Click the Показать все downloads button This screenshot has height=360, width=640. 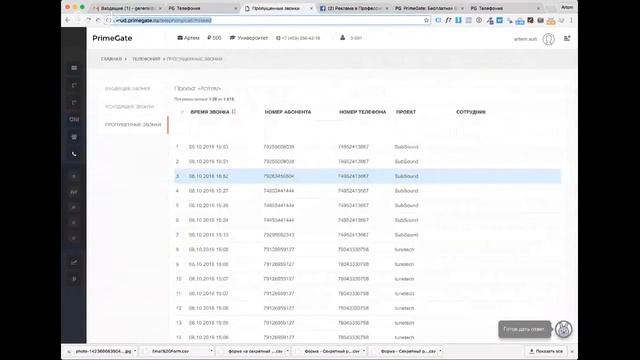[x=546, y=351]
